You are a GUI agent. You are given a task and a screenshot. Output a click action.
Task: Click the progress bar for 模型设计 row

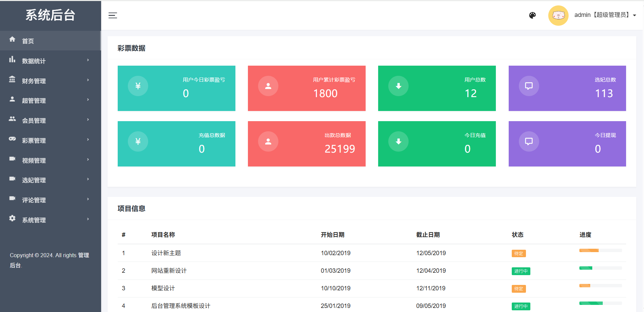click(x=600, y=286)
